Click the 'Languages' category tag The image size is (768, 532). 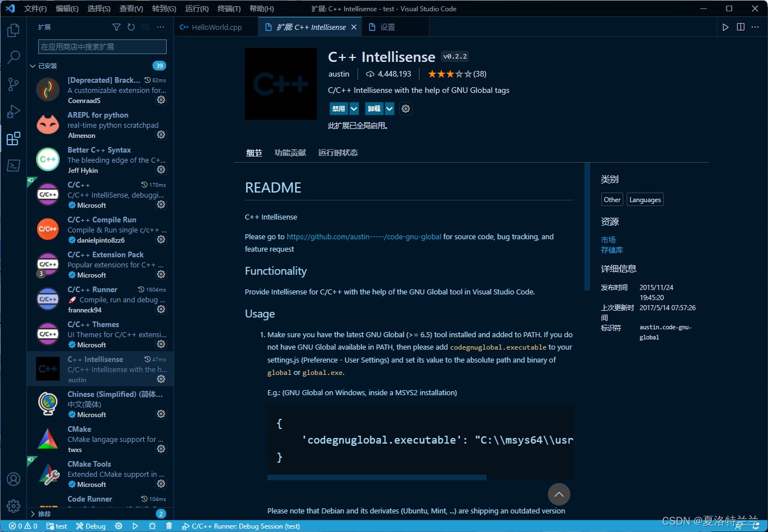645,199
